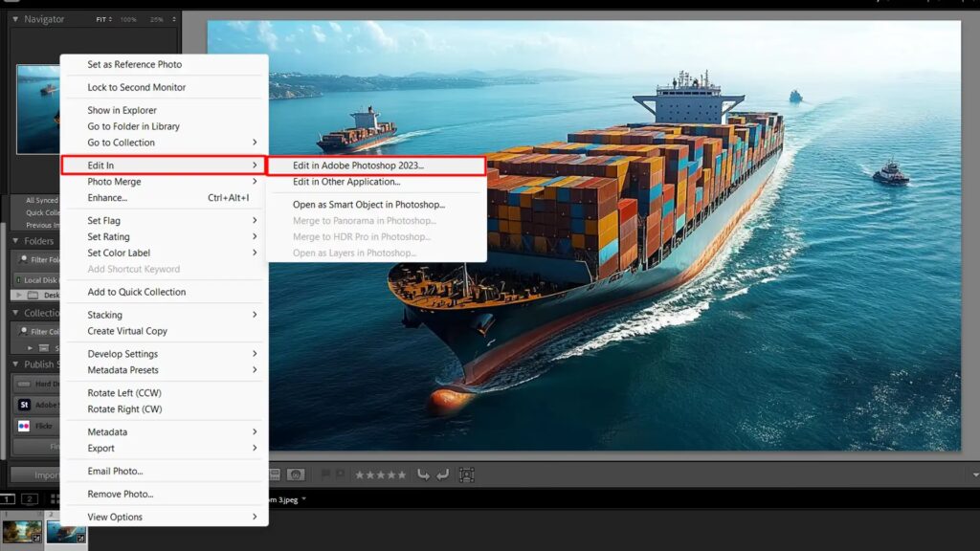Select Open as Smart Object in Photoshop

[368, 205]
